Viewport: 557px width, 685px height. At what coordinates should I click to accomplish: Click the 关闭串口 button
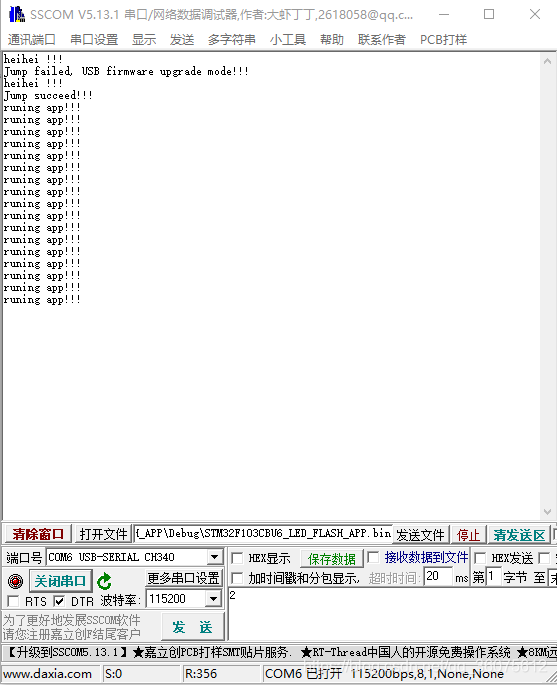pyautogui.click(x=60, y=581)
